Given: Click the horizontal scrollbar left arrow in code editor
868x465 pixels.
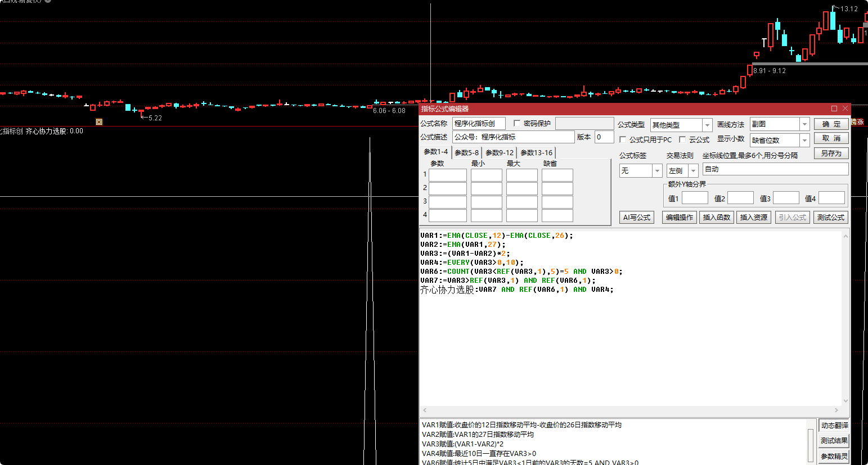Looking at the screenshot, I should coord(425,410).
